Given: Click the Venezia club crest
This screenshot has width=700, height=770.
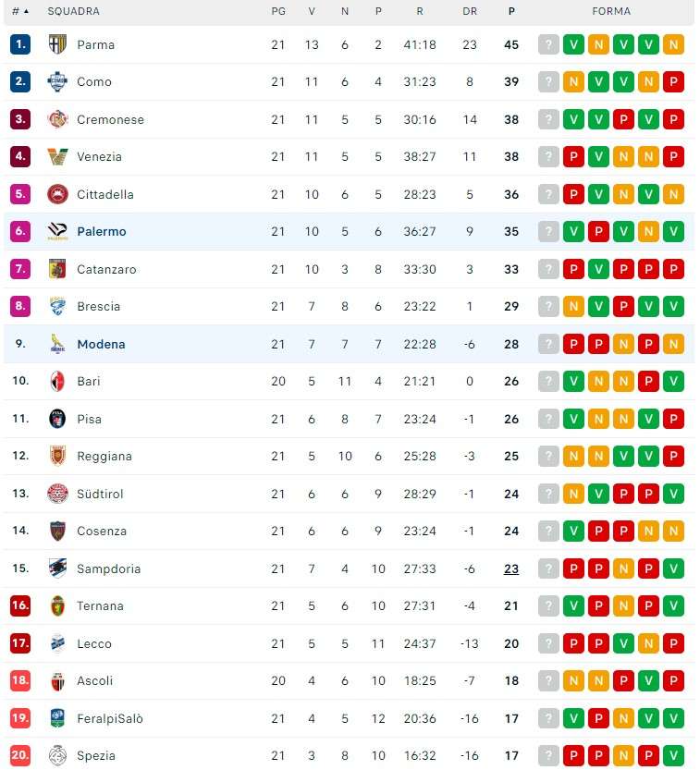Looking at the screenshot, I should [57, 156].
